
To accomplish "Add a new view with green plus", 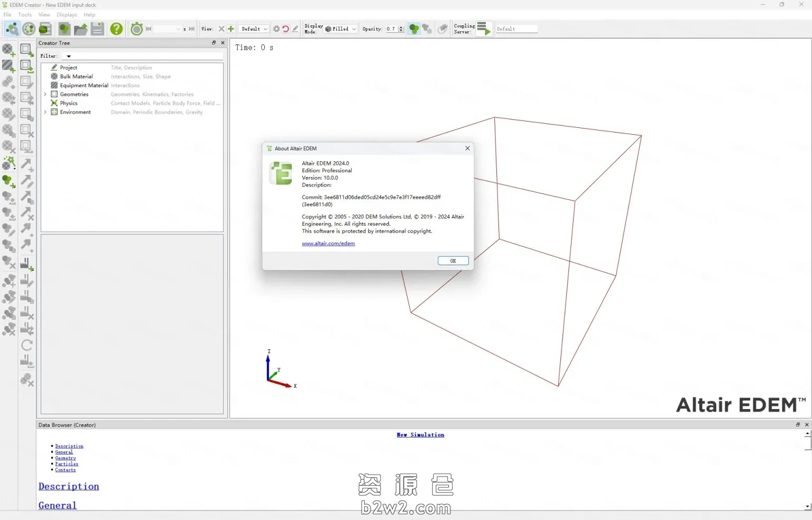I will pos(230,29).
